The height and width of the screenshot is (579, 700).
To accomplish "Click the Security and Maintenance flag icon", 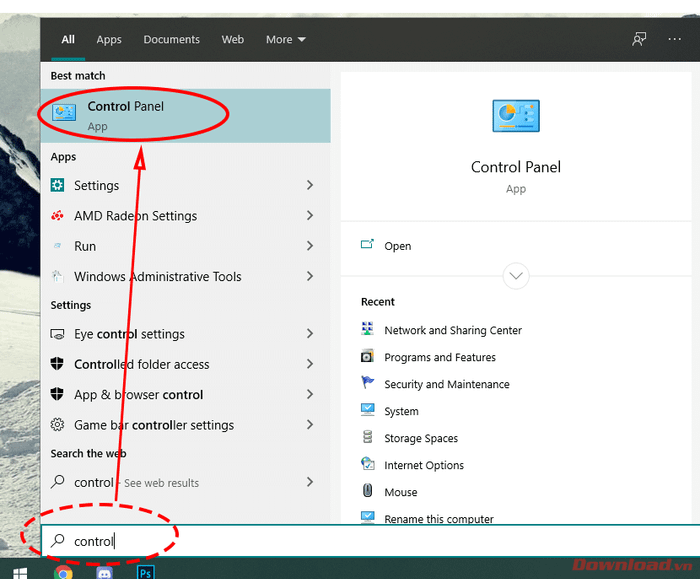I will (367, 383).
